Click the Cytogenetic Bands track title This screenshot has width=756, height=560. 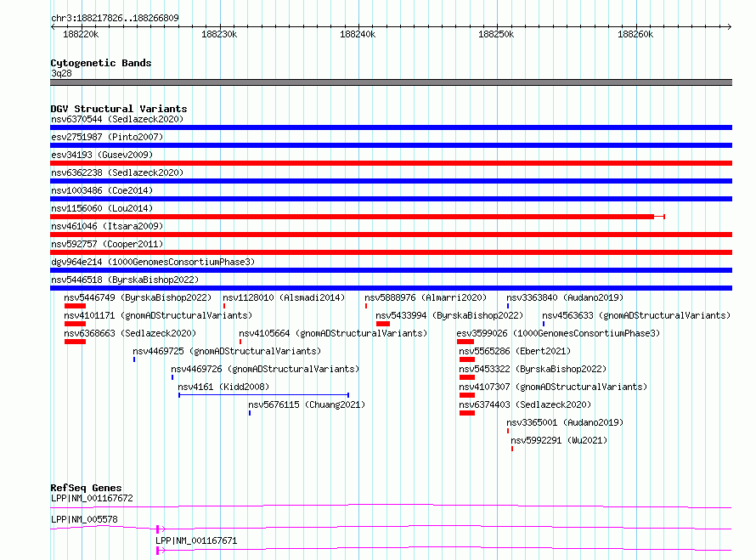tap(101, 63)
